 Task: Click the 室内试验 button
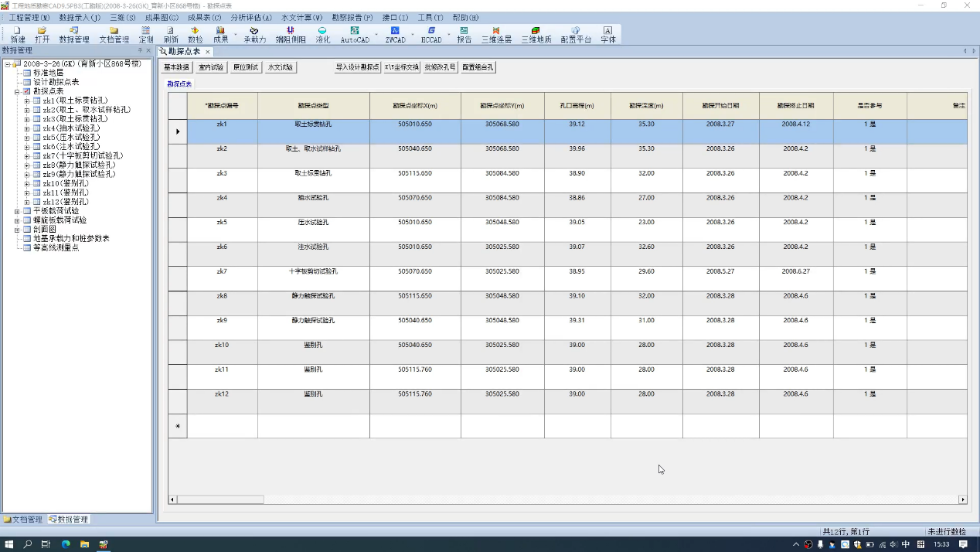click(x=211, y=67)
